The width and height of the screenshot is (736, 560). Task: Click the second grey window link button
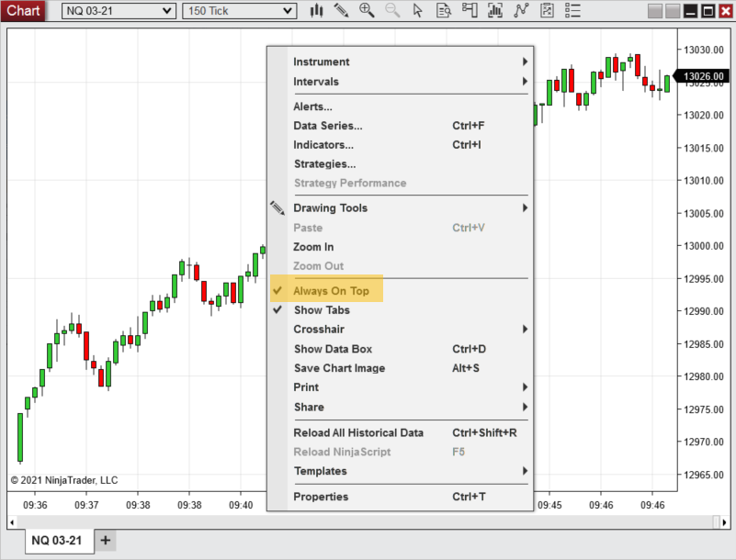[673, 11]
